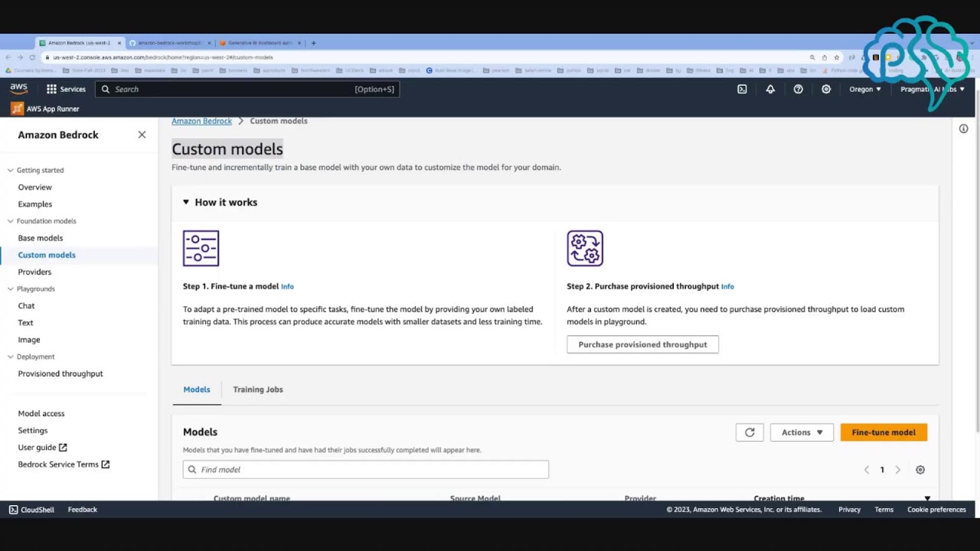
Task: Open Providers in the sidebar
Action: 34,272
